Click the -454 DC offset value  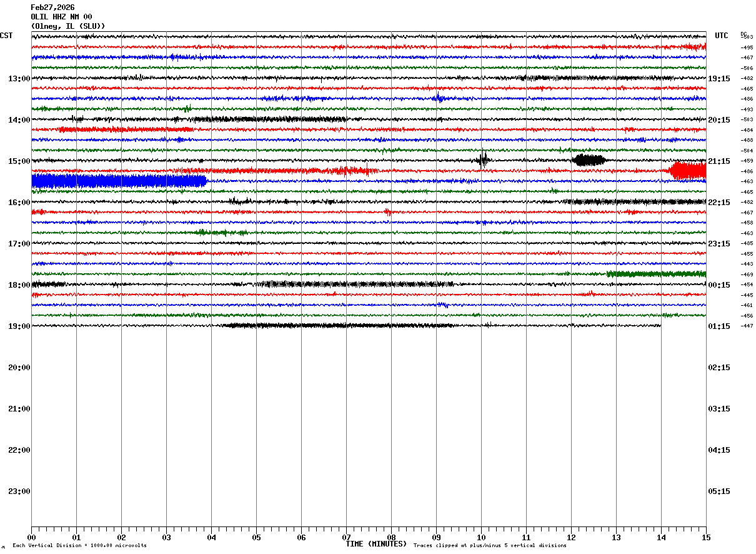pos(747,285)
